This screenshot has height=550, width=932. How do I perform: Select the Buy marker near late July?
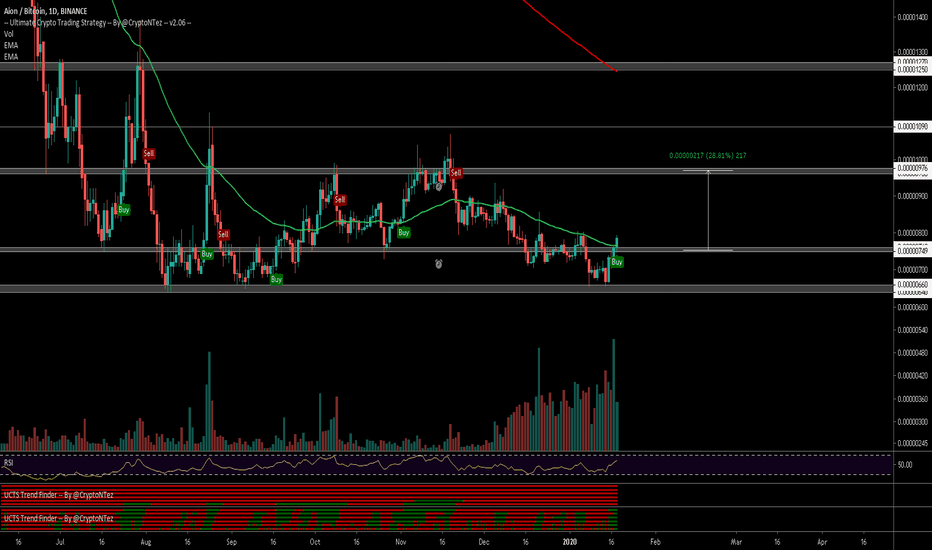pyautogui.click(x=124, y=210)
